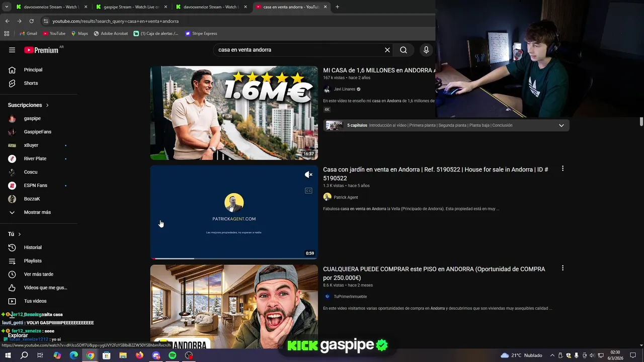Open the Caja de alertas bookmark
644x362 pixels.
156,34
